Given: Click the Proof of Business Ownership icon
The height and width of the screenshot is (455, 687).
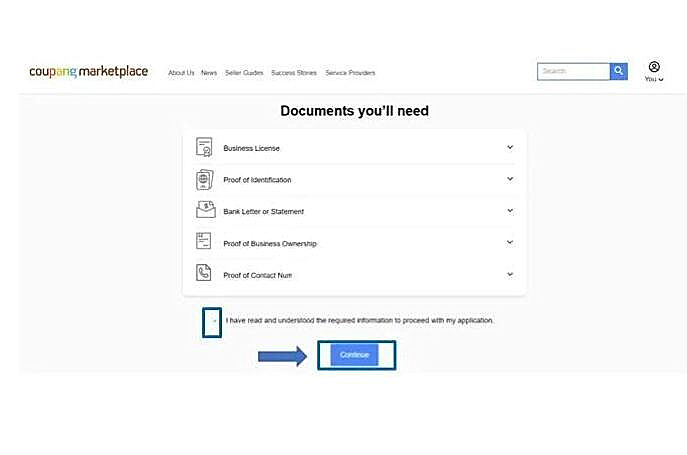Looking at the screenshot, I should click(x=204, y=243).
